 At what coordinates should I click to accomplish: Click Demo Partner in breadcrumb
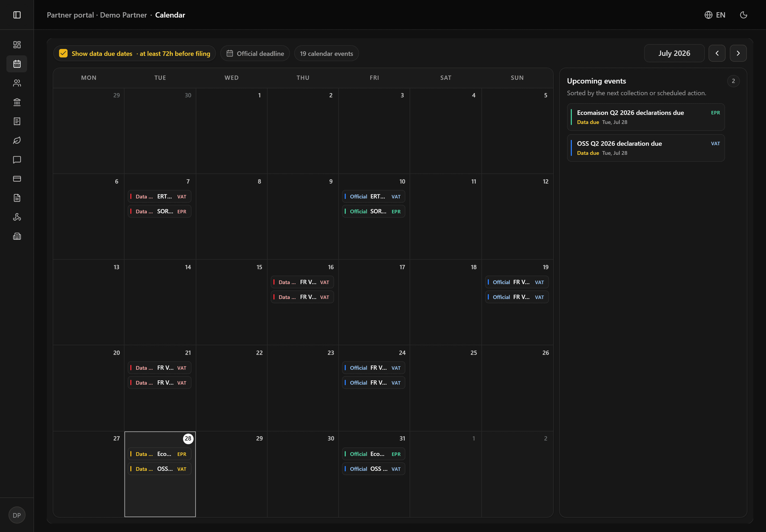(x=123, y=15)
